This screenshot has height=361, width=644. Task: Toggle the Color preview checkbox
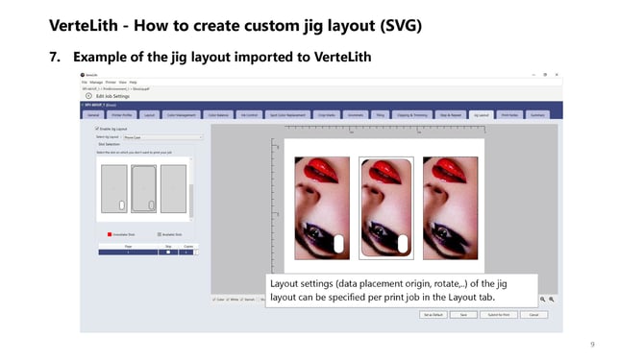(214, 300)
